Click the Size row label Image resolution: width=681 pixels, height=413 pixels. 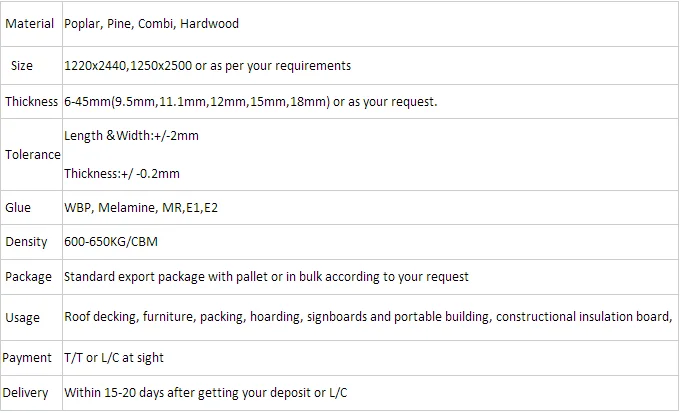click(22, 66)
